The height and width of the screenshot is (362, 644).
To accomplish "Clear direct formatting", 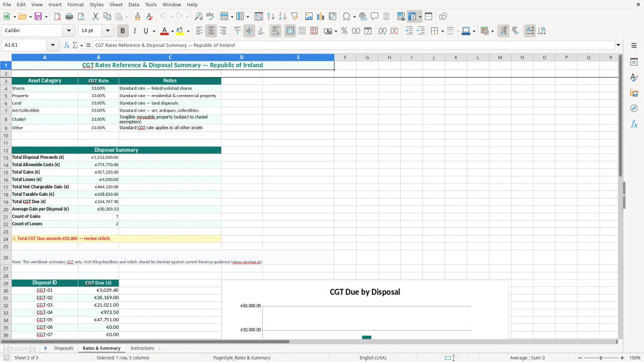I will (150, 17).
